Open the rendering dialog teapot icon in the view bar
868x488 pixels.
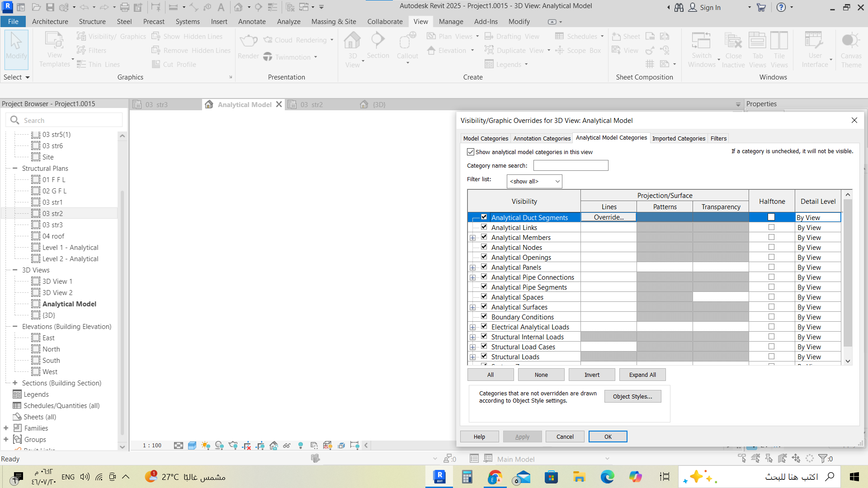tap(233, 446)
